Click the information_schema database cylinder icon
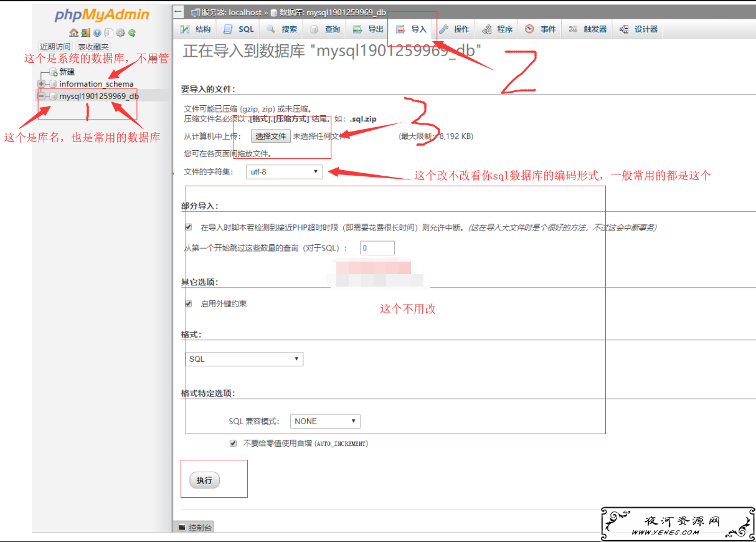Image resolution: width=756 pixels, height=542 pixels. 53,84
